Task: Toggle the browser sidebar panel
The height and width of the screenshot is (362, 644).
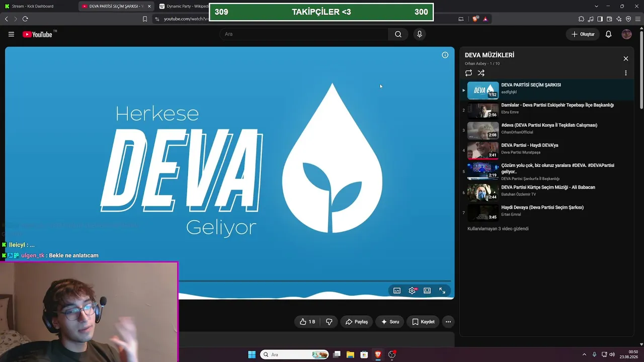Action: 600,19
